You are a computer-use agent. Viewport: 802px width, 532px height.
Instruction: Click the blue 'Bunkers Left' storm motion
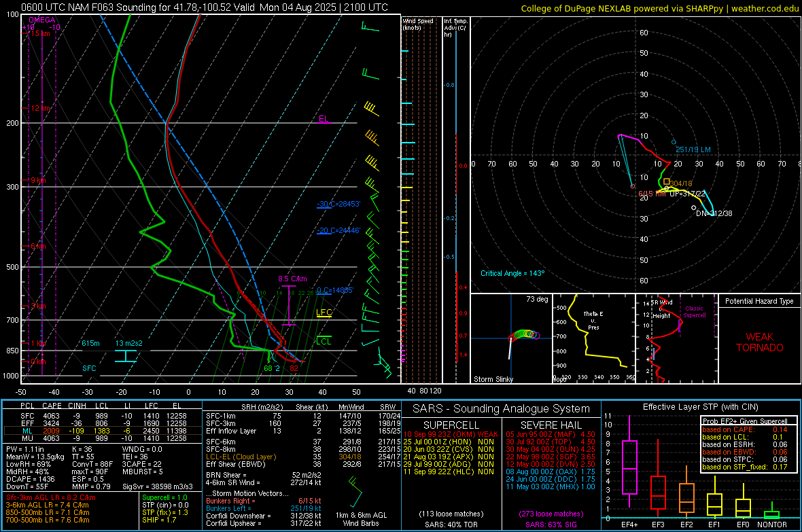pyautogui.click(x=264, y=508)
